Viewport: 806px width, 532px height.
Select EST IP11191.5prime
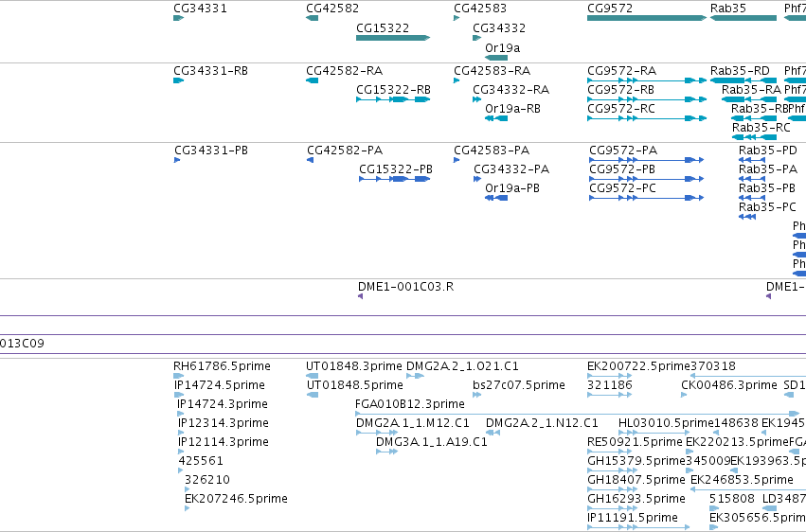(633, 518)
